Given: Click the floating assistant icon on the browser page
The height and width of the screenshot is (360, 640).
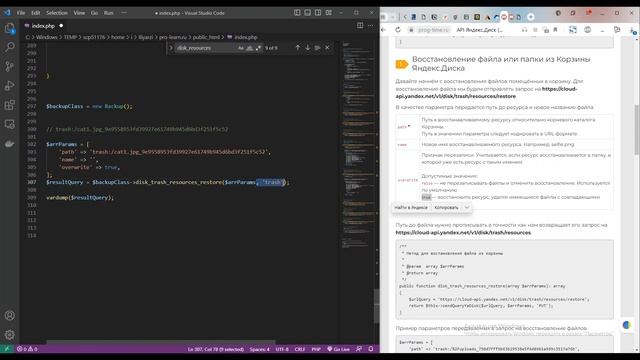Looking at the screenshot, I should pyautogui.click(x=627, y=325).
